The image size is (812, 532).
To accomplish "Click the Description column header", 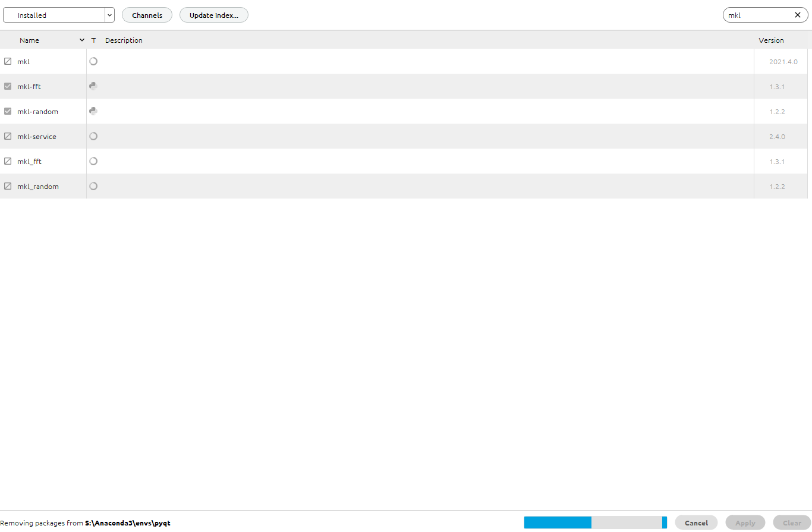I will coord(124,40).
